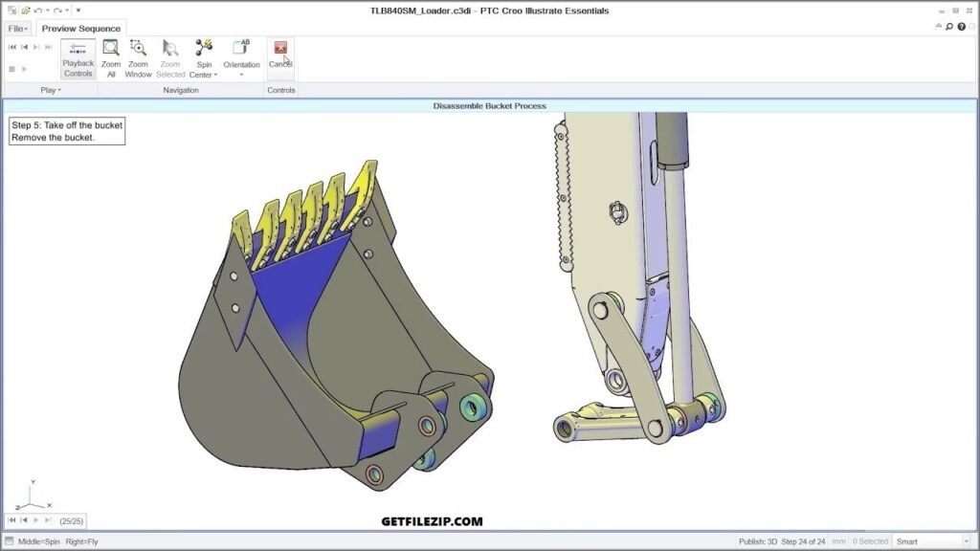Image resolution: width=980 pixels, height=551 pixels.
Task: Open the File menu
Action: point(14,28)
